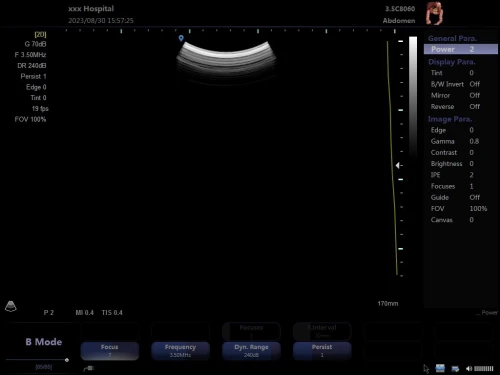
Task: Toggle the Mirror setting
Action: click(461, 95)
